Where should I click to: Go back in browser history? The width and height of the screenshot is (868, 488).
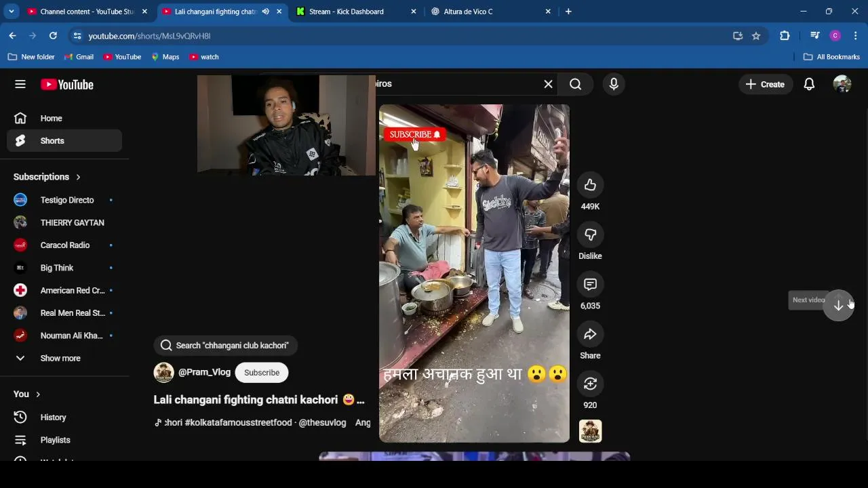point(12,36)
